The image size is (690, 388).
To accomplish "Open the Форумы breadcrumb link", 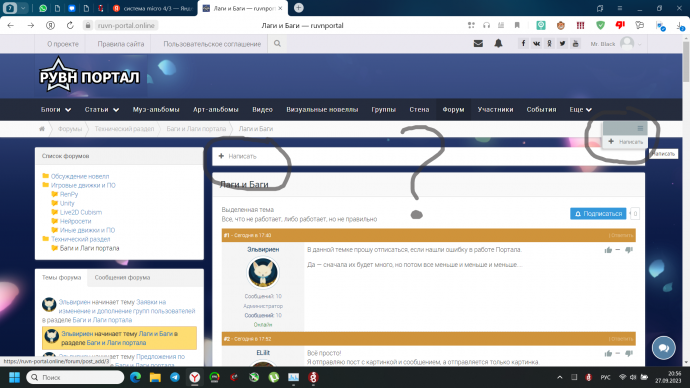I will click(70, 129).
